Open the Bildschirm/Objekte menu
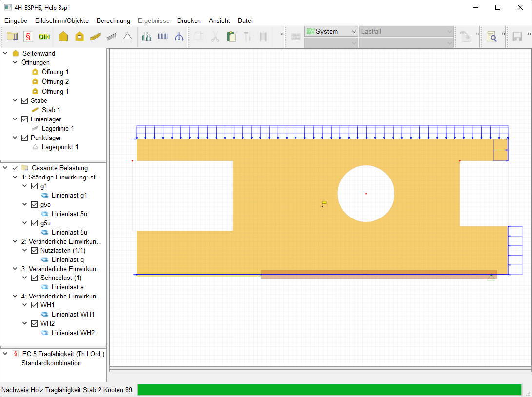The height and width of the screenshot is (397, 532). point(61,20)
